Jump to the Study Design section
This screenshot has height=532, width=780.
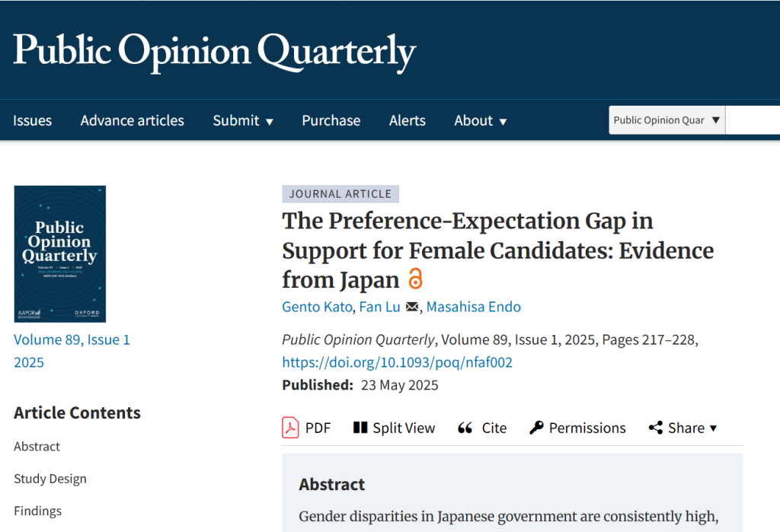tap(50, 479)
